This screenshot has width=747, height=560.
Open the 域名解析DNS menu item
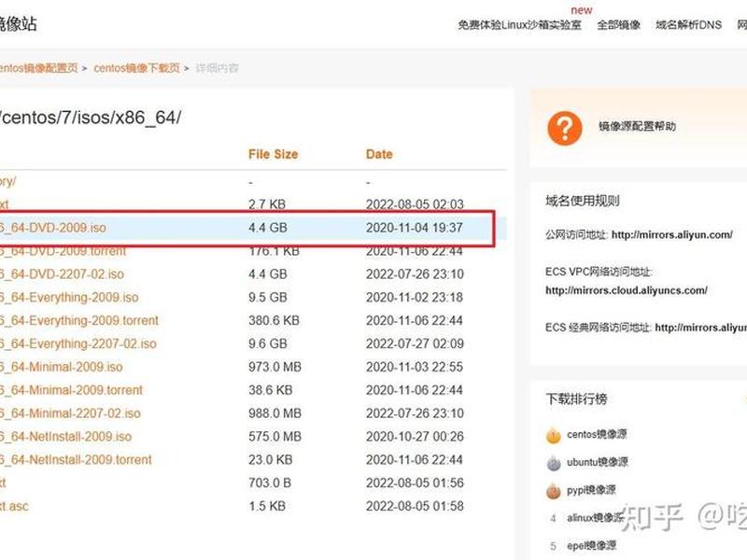coord(688,25)
